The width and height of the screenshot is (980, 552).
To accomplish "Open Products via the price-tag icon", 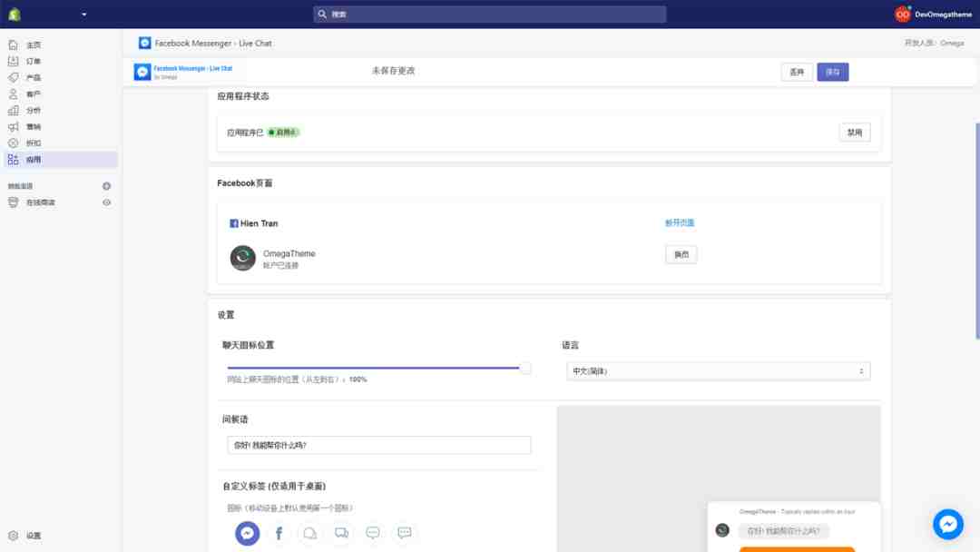I will pyautogui.click(x=13, y=77).
